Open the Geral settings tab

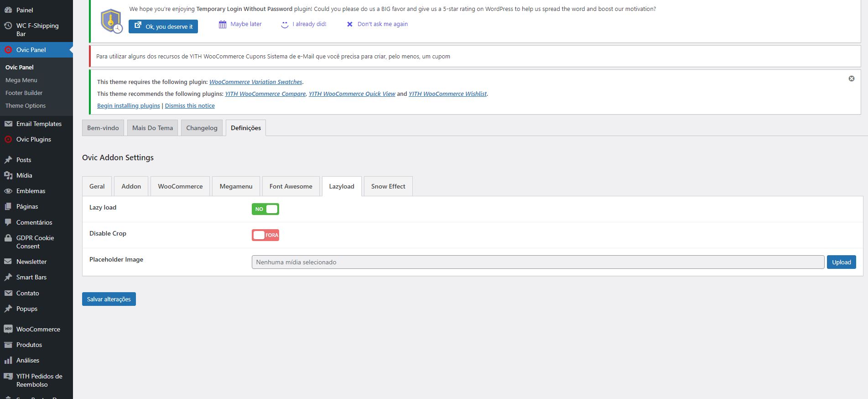pos(97,186)
